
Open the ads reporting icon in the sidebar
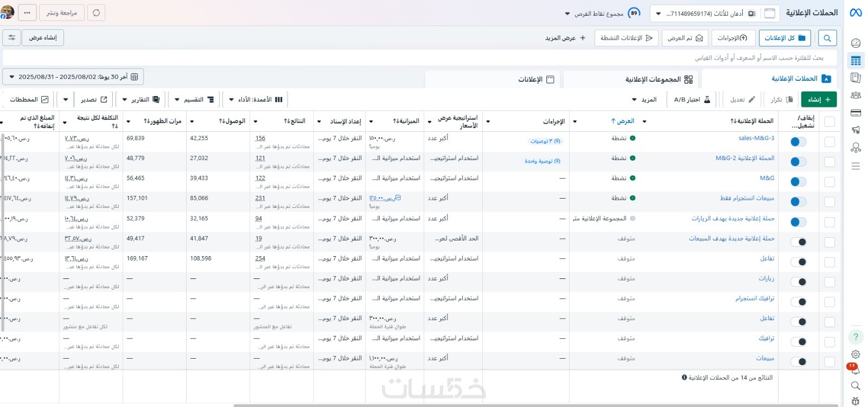pos(856,78)
